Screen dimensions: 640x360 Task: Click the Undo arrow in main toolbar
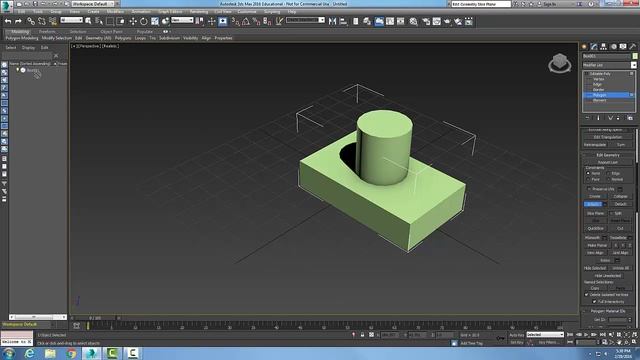(8, 21)
